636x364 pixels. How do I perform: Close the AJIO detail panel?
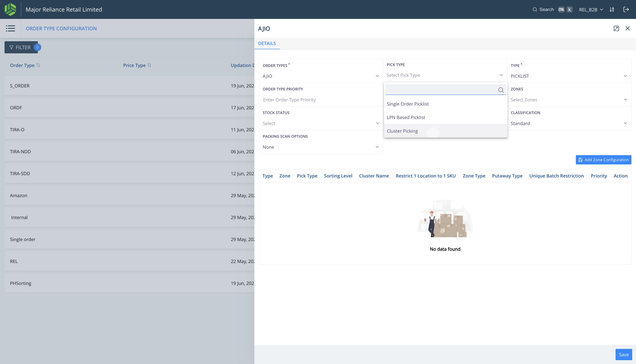[627, 29]
